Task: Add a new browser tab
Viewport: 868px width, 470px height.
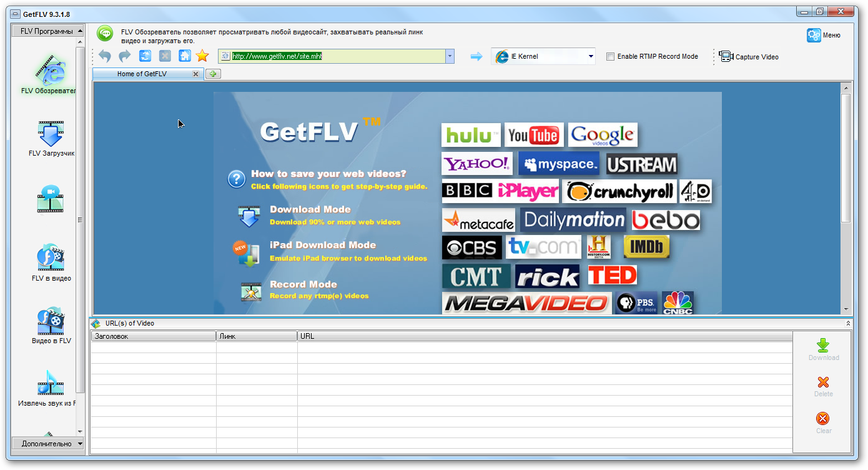Action: click(x=213, y=74)
